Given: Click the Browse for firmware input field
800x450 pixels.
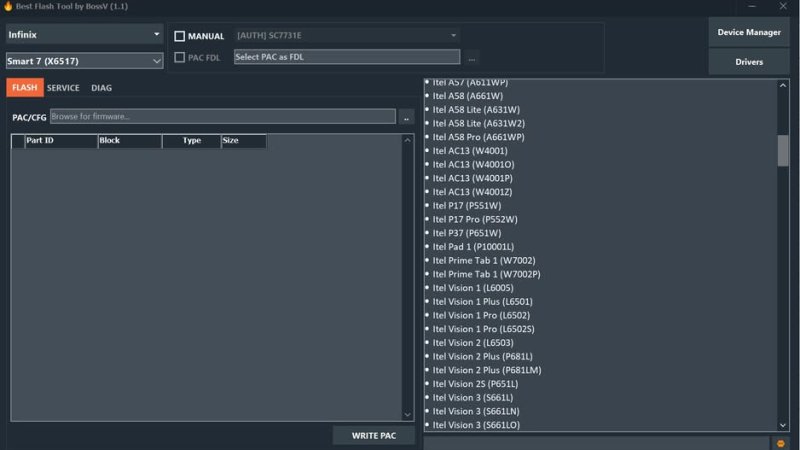Looking at the screenshot, I should [222, 117].
